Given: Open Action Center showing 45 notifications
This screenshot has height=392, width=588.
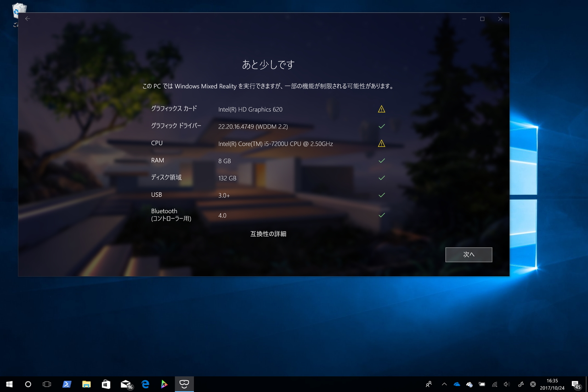Looking at the screenshot, I should 575,384.
